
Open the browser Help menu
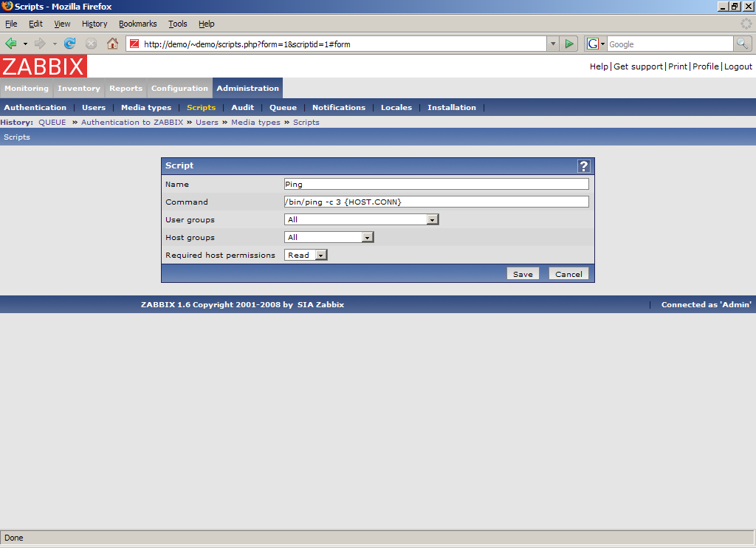tap(207, 24)
